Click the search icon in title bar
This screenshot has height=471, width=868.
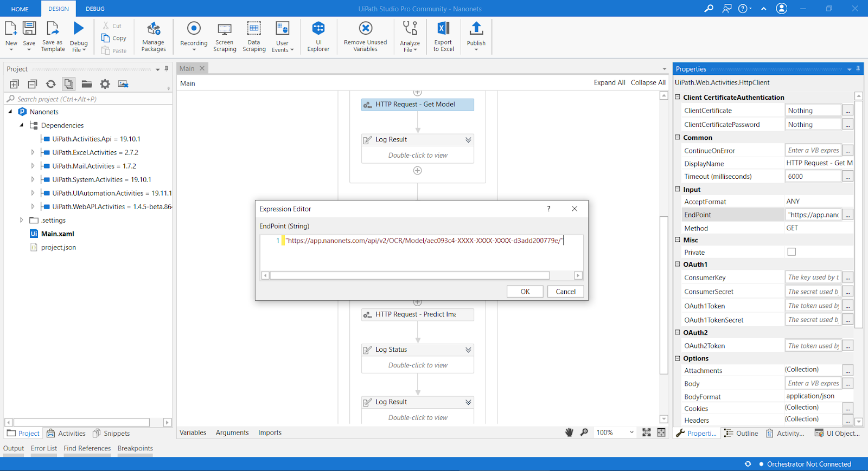[709, 9]
